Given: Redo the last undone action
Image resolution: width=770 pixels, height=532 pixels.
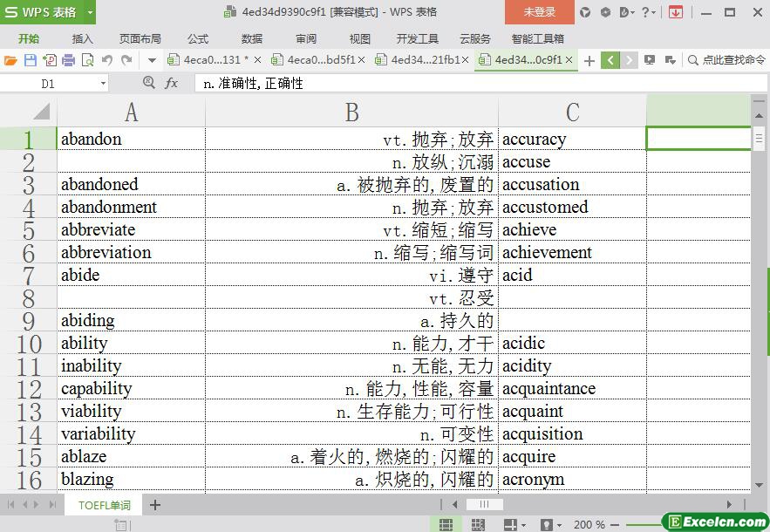Looking at the screenshot, I should click(x=126, y=60).
